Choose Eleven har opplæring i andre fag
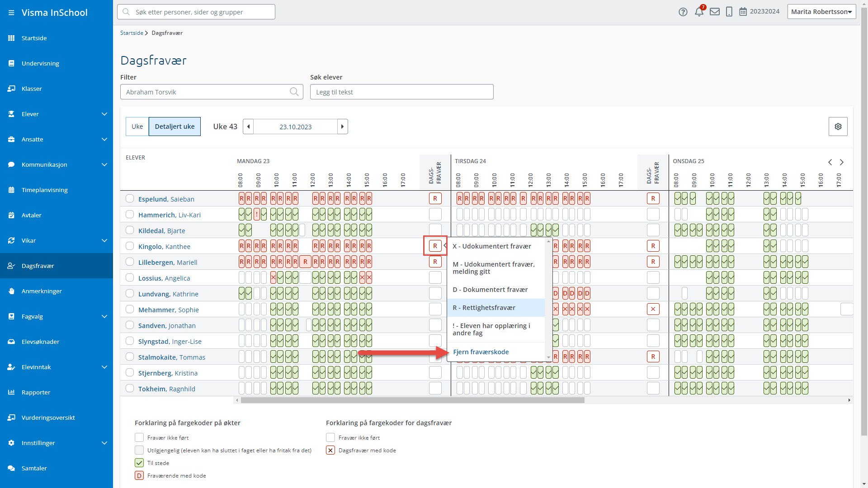The width and height of the screenshot is (868, 488). pos(496,329)
